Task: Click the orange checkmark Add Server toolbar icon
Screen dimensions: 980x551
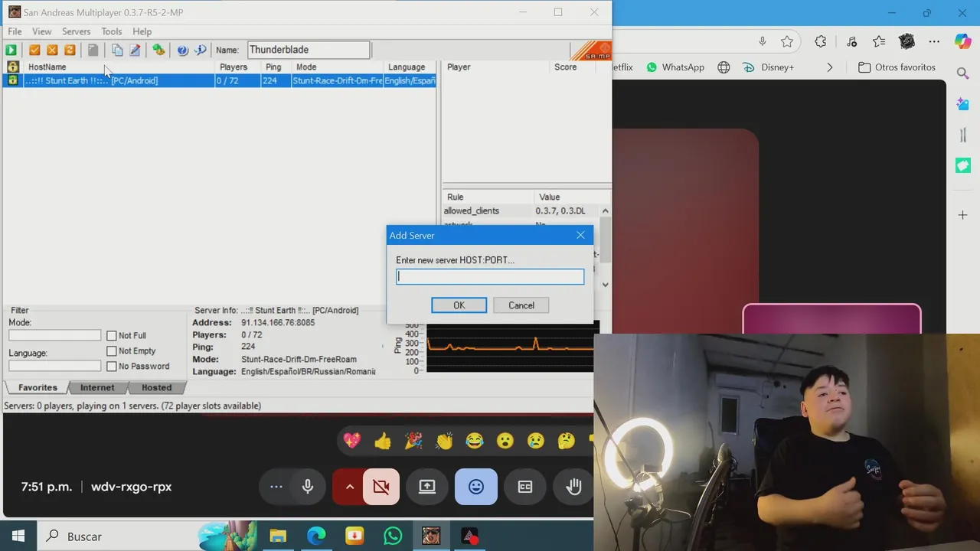Action: pos(34,50)
